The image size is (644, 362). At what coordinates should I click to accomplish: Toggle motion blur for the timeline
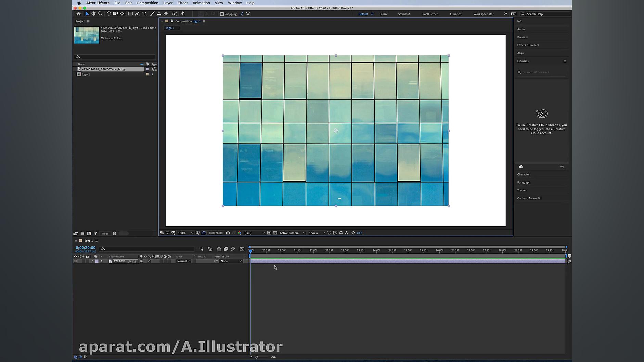click(x=233, y=249)
